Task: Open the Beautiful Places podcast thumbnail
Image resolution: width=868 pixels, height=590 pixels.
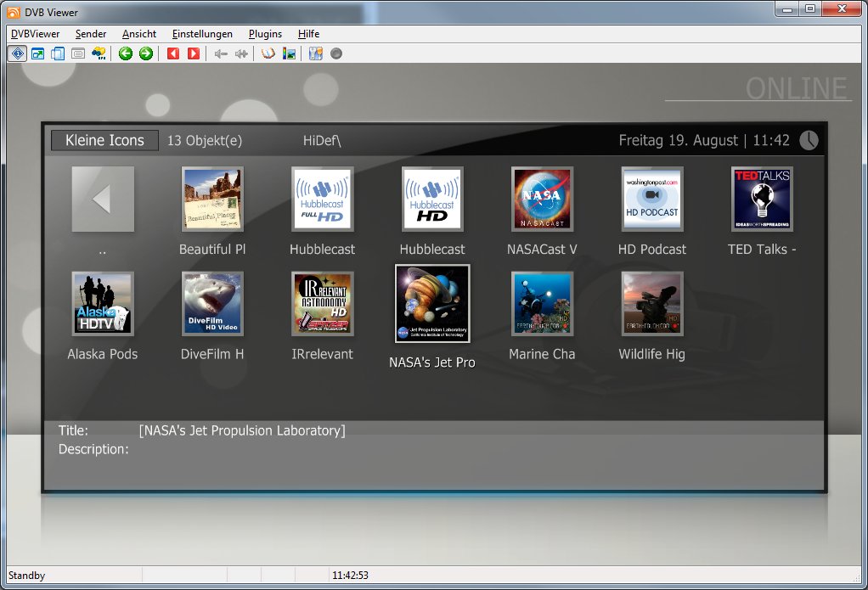Action: click(x=212, y=199)
